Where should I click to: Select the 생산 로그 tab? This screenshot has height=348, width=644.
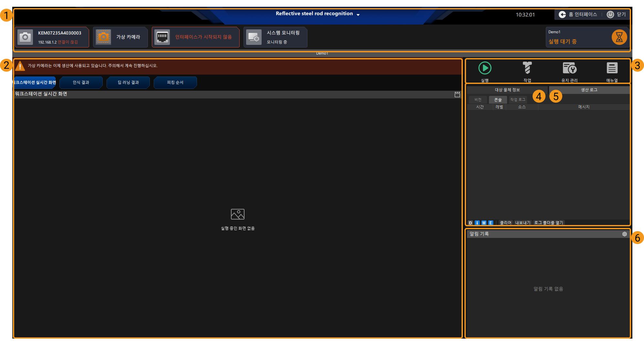(x=589, y=90)
